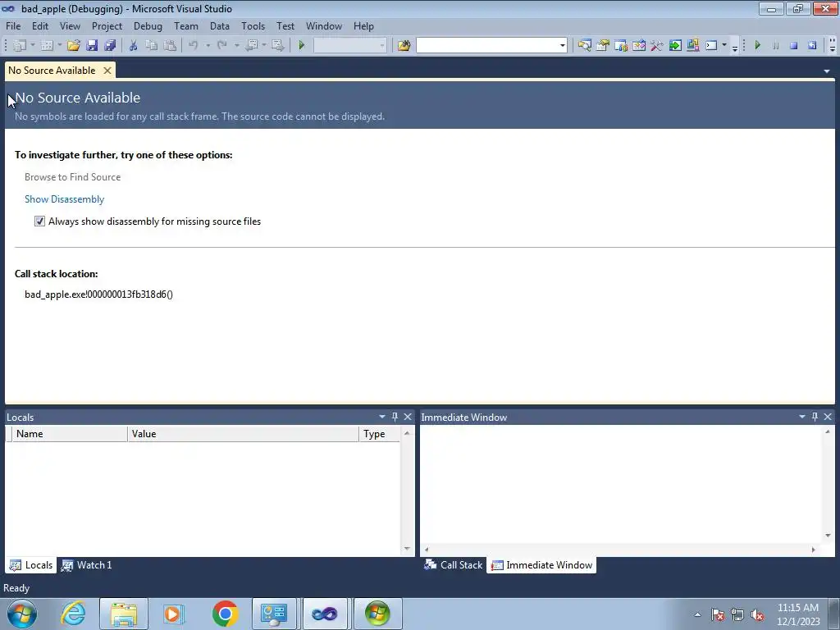Click the Cut scissors icon

tap(134, 46)
